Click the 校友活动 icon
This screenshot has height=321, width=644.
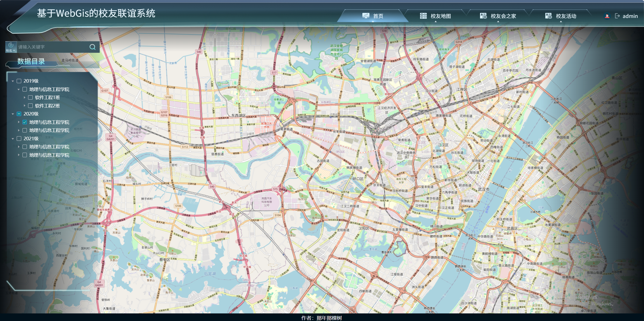[548, 16]
